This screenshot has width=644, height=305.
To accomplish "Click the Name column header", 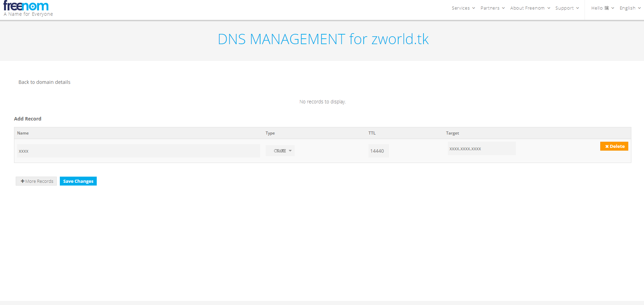I will pos(23,133).
